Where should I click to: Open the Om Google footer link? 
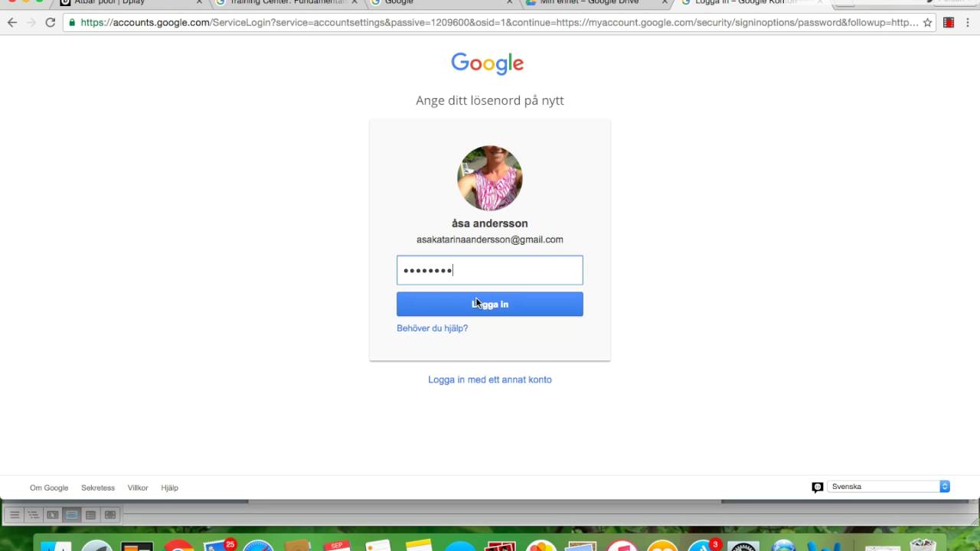(49, 487)
